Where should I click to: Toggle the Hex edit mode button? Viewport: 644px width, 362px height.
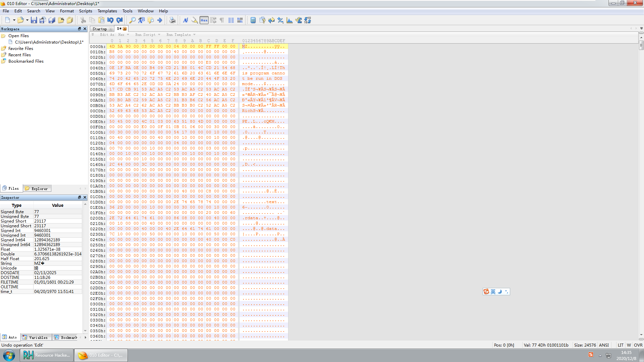pyautogui.click(x=204, y=20)
